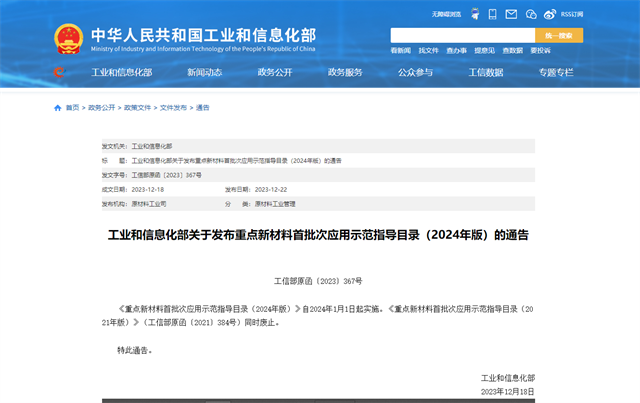This screenshot has height=403, width=640.
Task: Click the document number 工信部原函〔2023〕367号 in the info table
Action: [167, 175]
